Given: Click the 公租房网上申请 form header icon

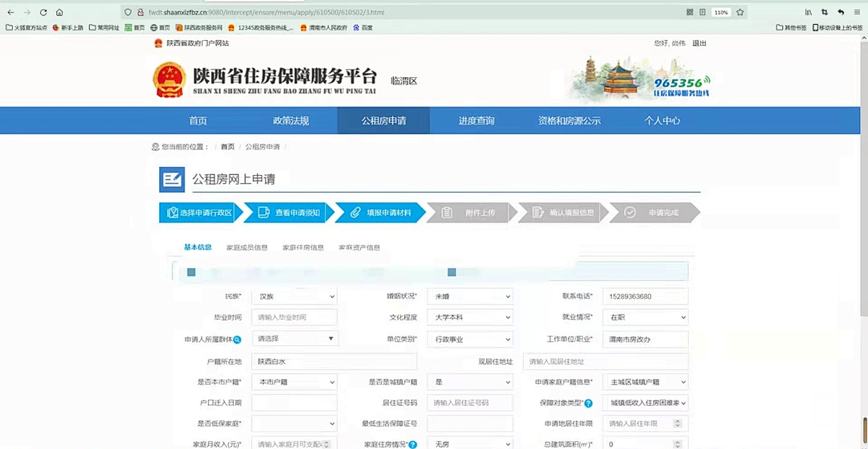Looking at the screenshot, I should pyautogui.click(x=172, y=179).
